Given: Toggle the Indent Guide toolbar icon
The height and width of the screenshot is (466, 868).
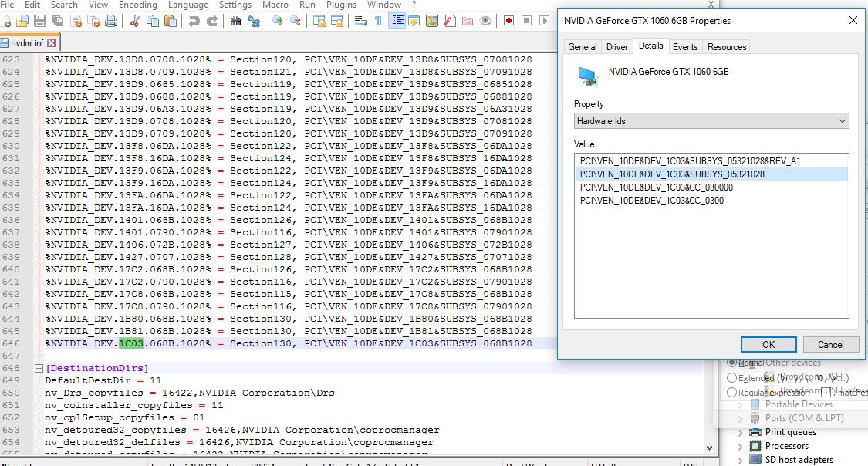Looking at the screenshot, I should [x=397, y=21].
